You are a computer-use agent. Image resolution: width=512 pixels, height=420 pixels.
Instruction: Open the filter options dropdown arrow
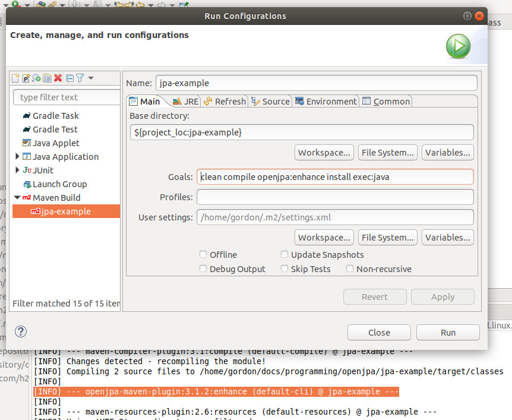pos(91,78)
